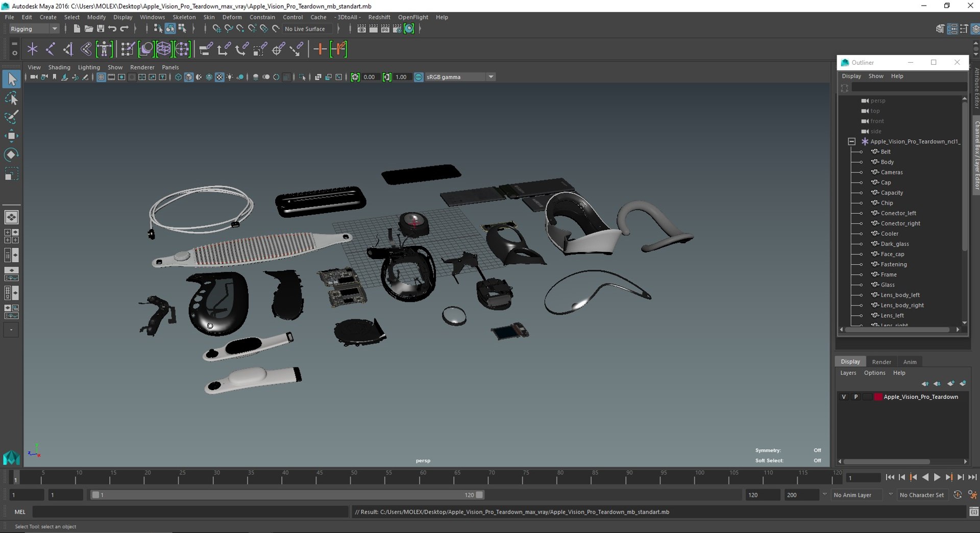Open the viewport Shading menu
This screenshot has width=980, height=533.
point(59,67)
